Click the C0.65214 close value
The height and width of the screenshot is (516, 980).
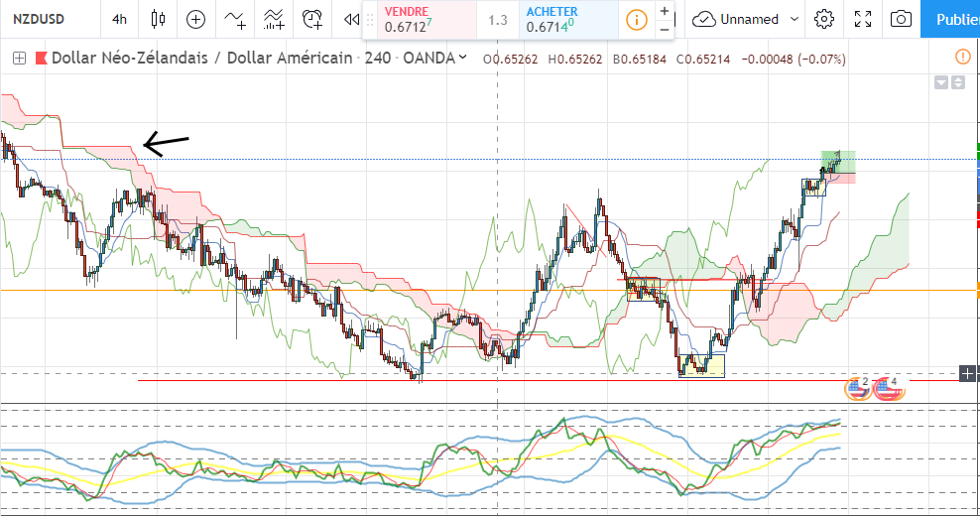click(x=703, y=59)
